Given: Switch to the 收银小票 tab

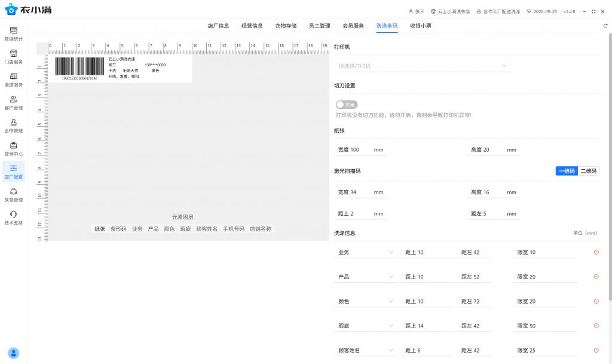Looking at the screenshot, I should click(x=420, y=26).
